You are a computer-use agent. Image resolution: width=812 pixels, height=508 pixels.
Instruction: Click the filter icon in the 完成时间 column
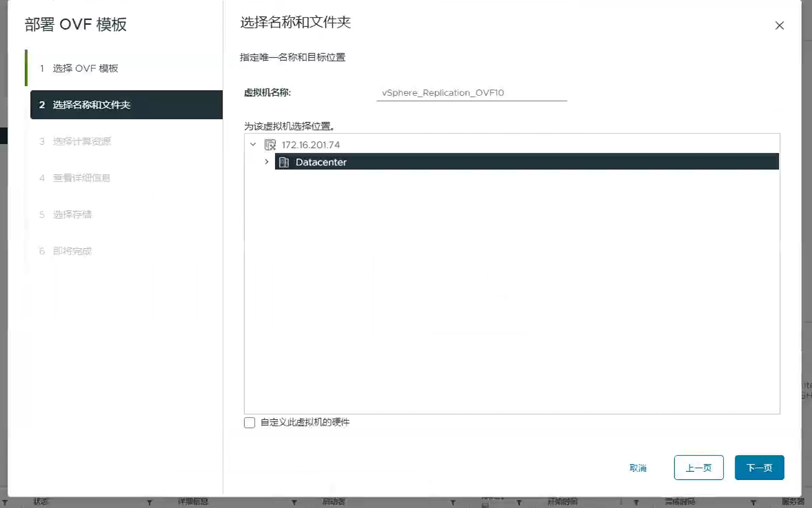tap(753, 502)
